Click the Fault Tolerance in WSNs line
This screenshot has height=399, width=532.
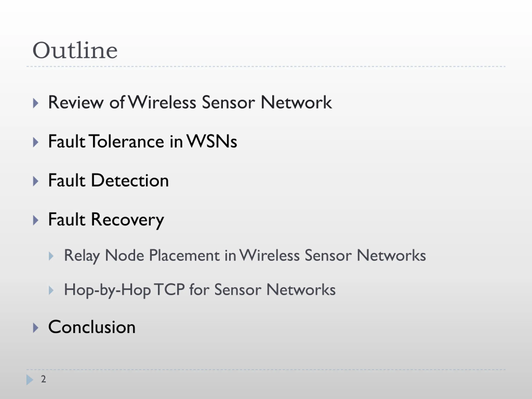tap(143, 141)
